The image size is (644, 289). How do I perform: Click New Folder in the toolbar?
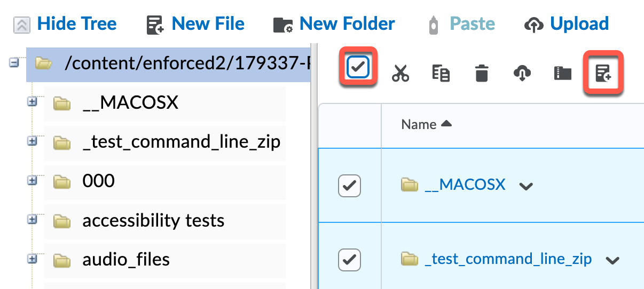tap(334, 24)
